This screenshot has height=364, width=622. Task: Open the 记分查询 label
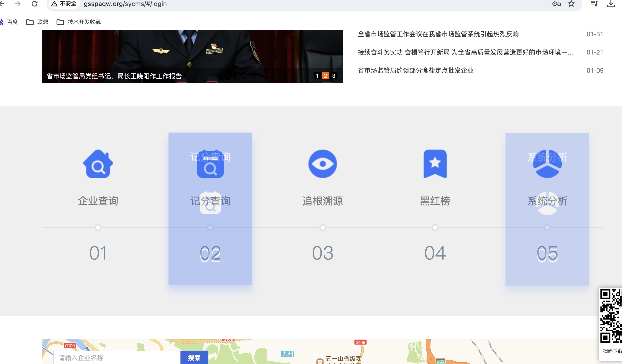[x=210, y=201]
